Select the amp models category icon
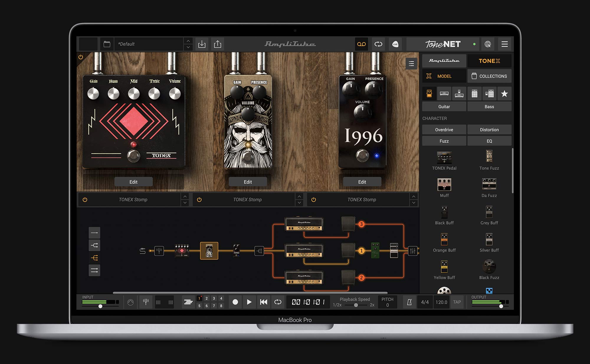 pos(444,94)
